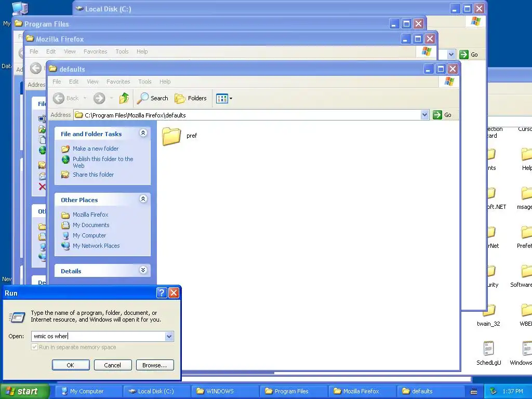Click Go button in the Local Disk window
This screenshot has height=399, width=532.
coord(469,54)
